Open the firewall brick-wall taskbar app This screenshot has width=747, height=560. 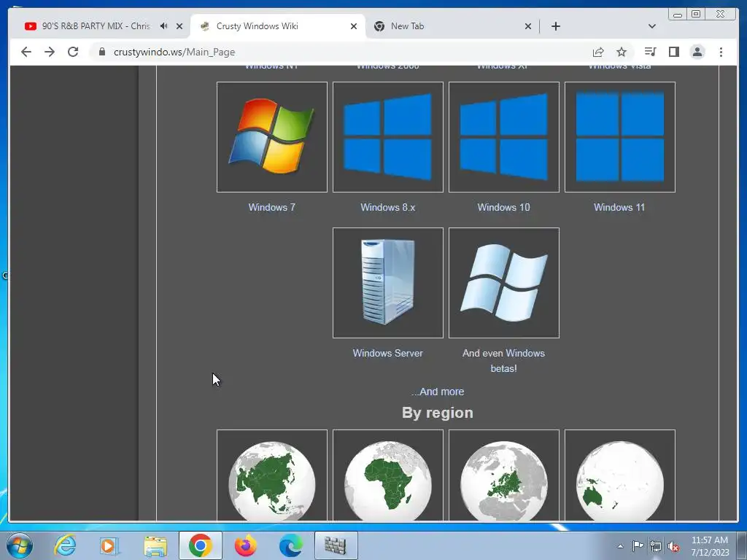336,545
